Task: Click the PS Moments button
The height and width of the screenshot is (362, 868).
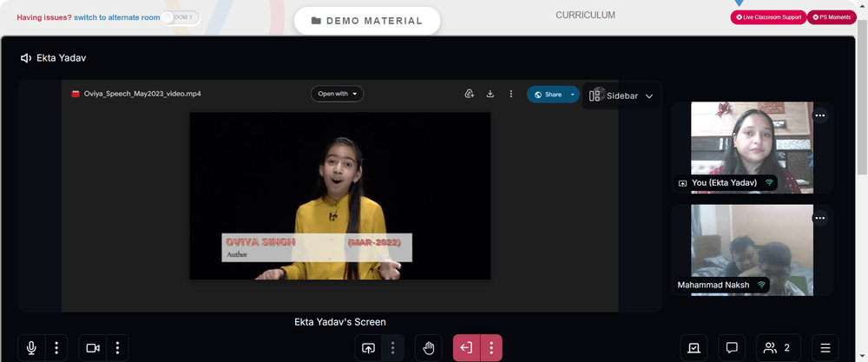Action: (832, 17)
